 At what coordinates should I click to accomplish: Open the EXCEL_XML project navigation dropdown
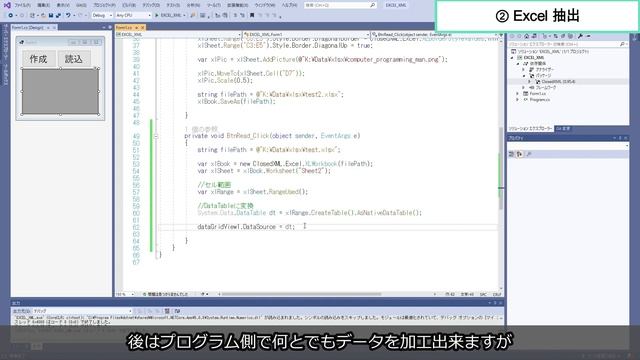(x=178, y=35)
